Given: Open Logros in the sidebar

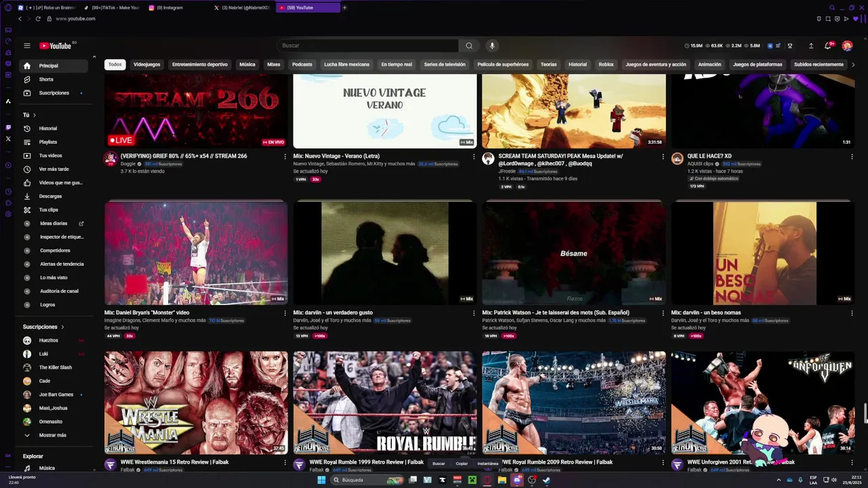Looking at the screenshot, I should [x=54, y=304].
